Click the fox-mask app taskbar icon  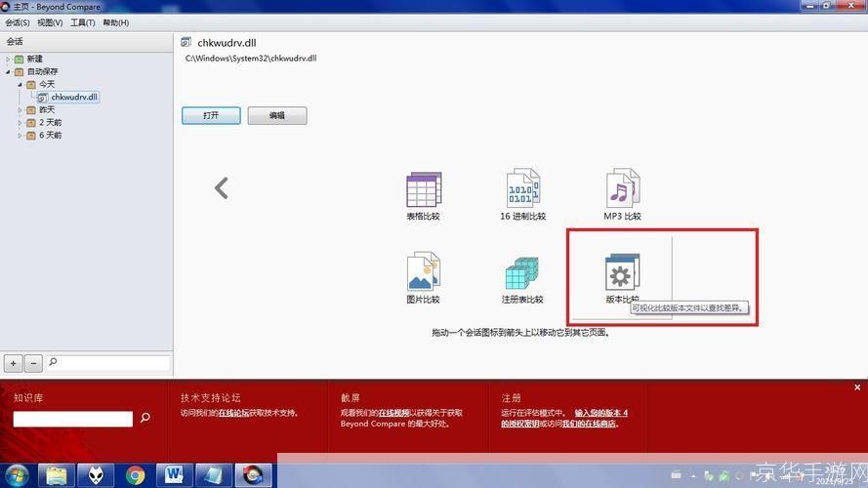(x=96, y=475)
